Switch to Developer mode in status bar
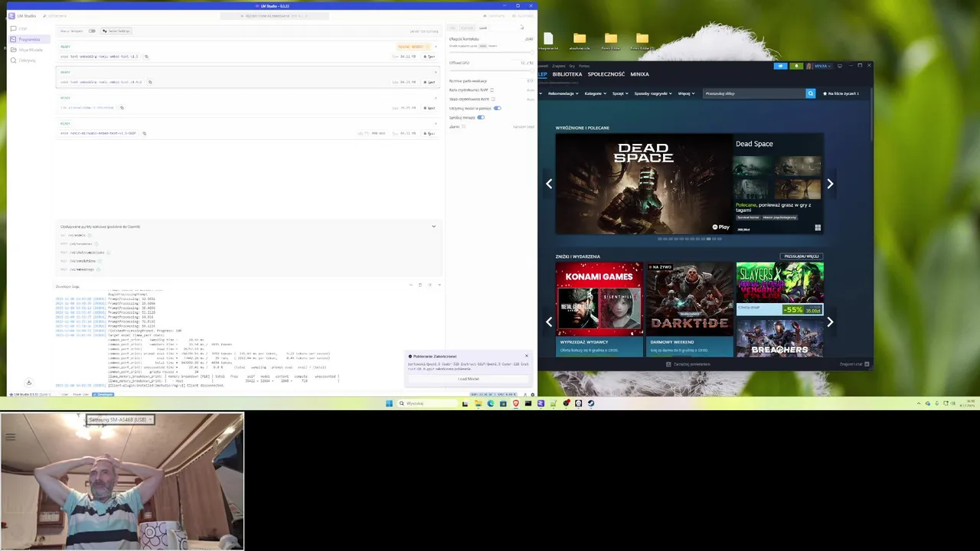Image resolution: width=980 pixels, height=551 pixels. [103, 395]
